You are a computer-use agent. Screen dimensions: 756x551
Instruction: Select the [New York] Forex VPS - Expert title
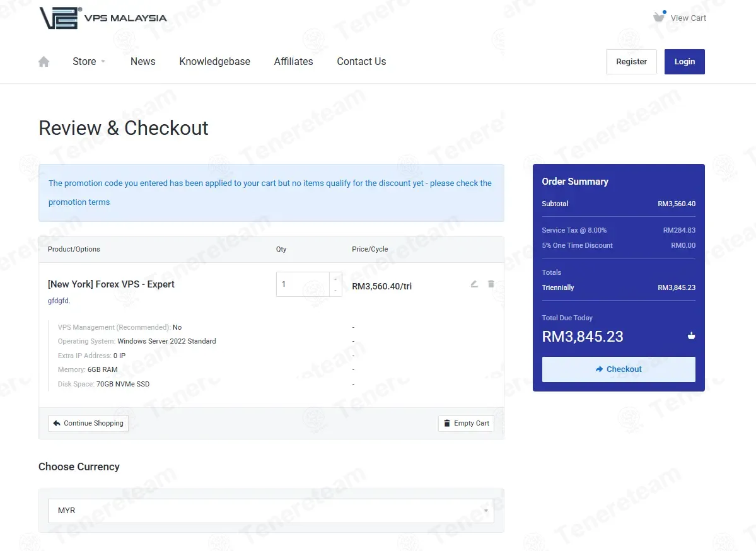(111, 284)
